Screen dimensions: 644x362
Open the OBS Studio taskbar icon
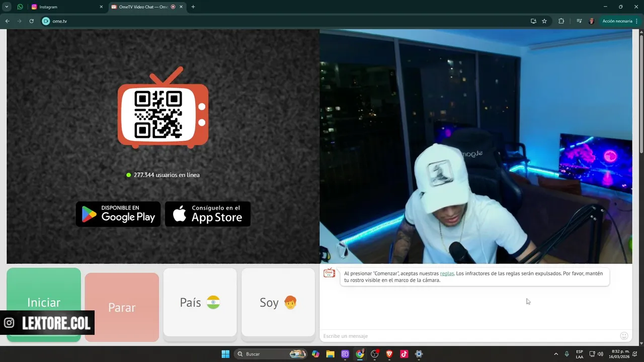[x=374, y=354]
